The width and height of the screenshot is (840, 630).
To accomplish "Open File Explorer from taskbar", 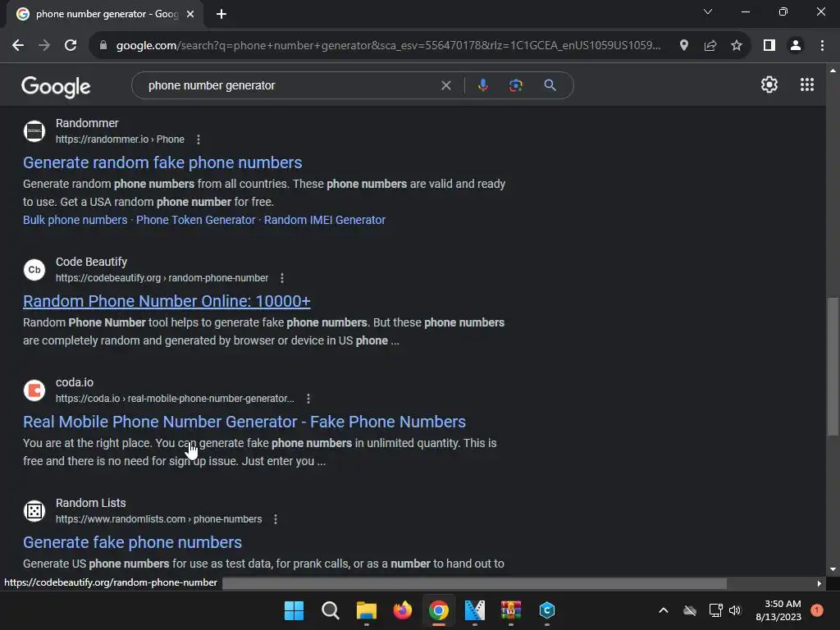I will (x=367, y=610).
